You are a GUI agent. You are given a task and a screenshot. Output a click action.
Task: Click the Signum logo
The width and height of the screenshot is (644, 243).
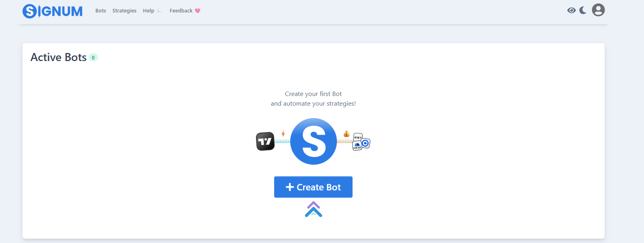tap(53, 11)
